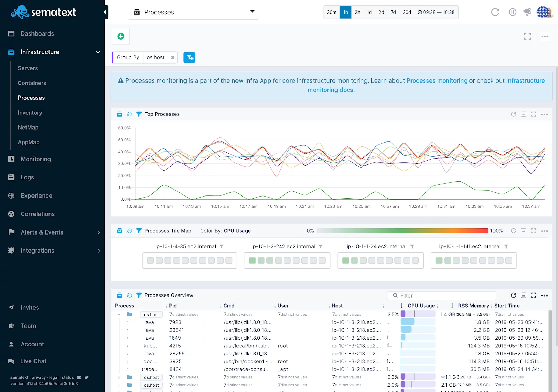
Task: Select the 7d time range tab
Action: pos(393,12)
